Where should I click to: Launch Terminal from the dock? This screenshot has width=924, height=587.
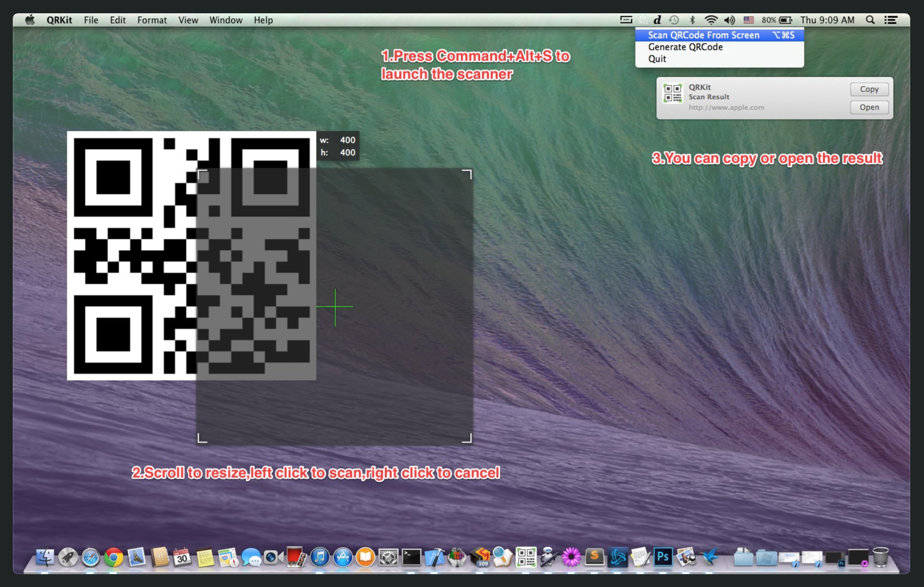pos(411,557)
